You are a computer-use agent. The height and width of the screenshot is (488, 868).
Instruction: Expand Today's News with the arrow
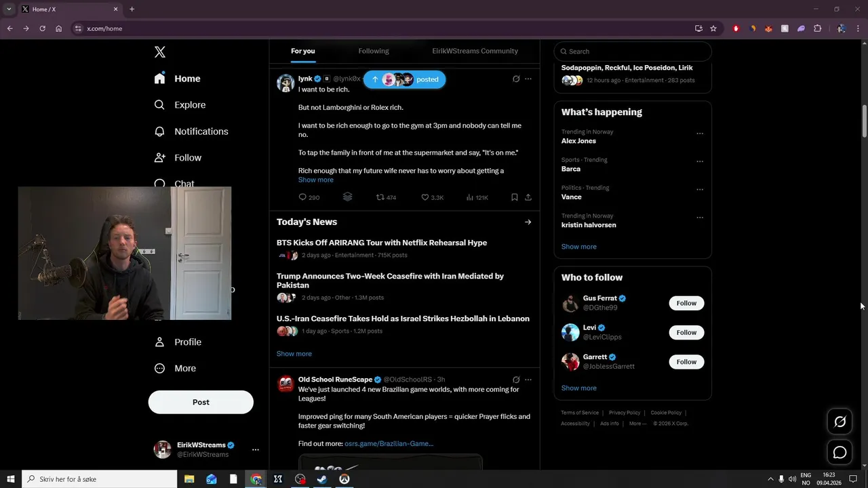pos(528,222)
